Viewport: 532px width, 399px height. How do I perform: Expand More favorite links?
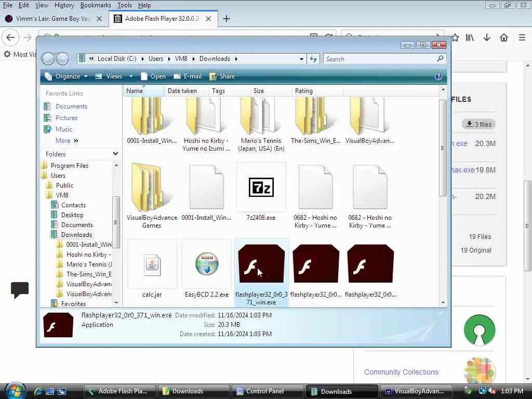click(x=66, y=140)
